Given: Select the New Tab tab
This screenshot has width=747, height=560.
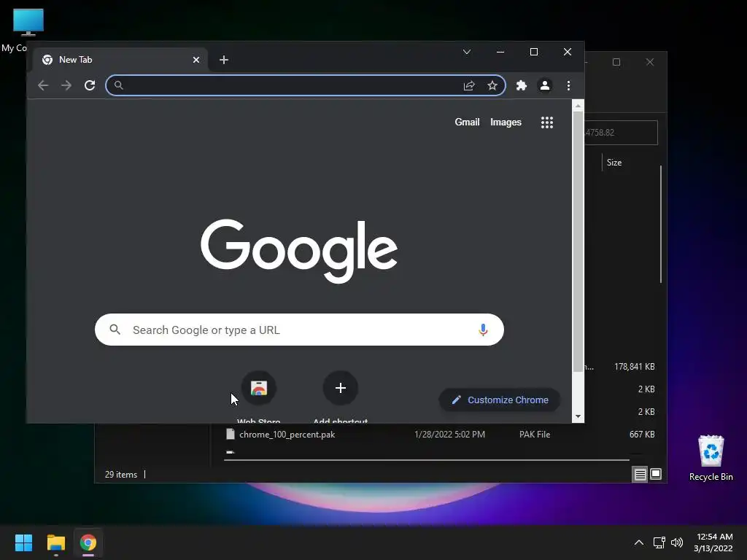Looking at the screenshot, I should click(120, 60).
